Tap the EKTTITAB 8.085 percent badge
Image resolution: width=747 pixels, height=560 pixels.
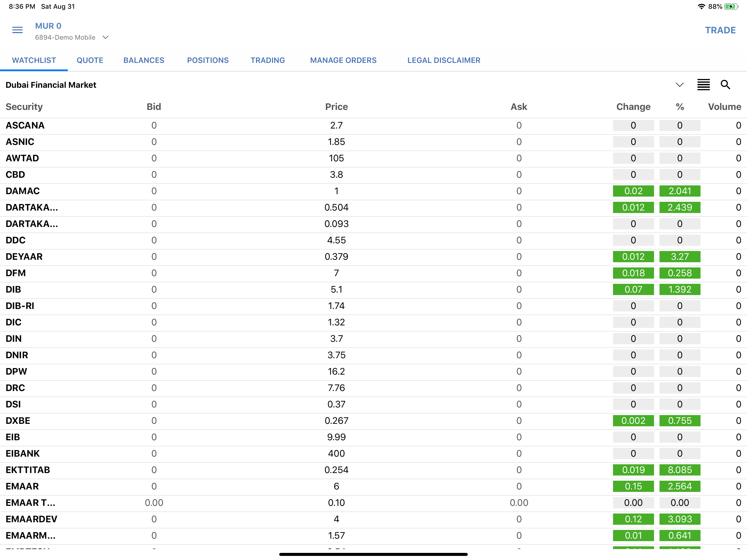[679, 470]
